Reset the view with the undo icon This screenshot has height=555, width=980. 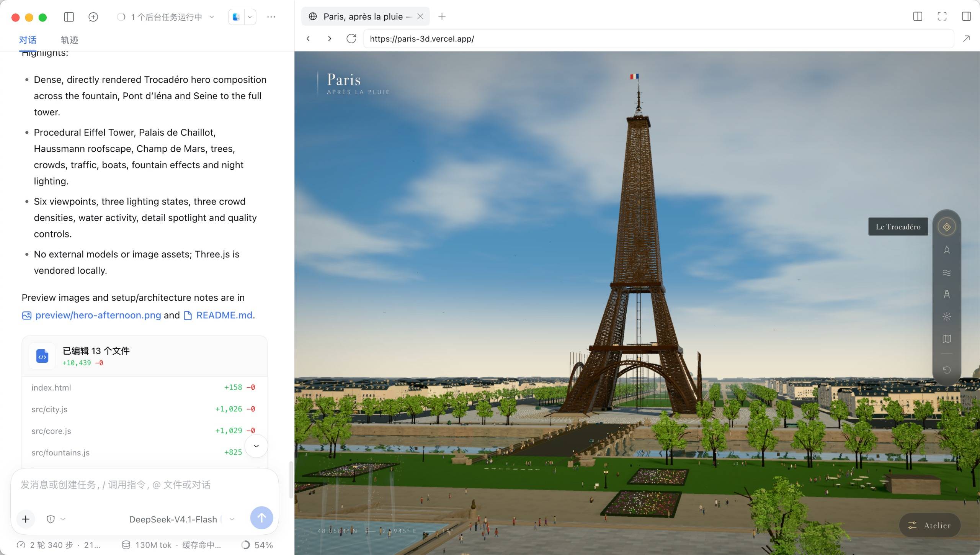pyautogui.click(x=947, y=370)
